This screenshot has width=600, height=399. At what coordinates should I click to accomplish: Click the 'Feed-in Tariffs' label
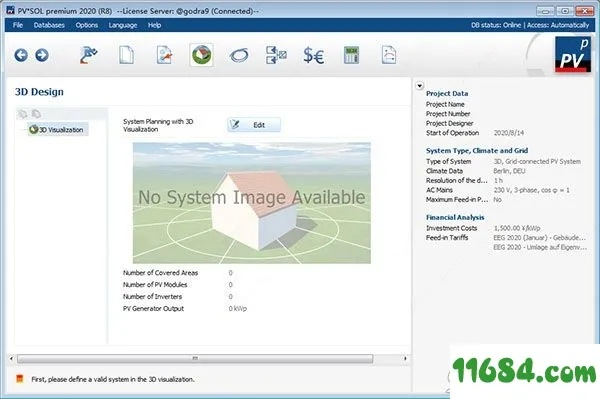[447, 238]
